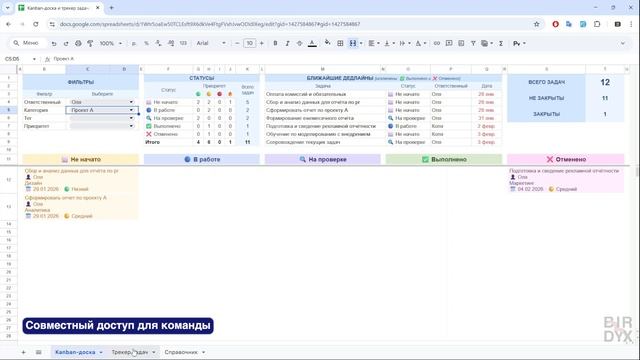
Task: Click the Print icon
Action: click(x=78, y=43)
